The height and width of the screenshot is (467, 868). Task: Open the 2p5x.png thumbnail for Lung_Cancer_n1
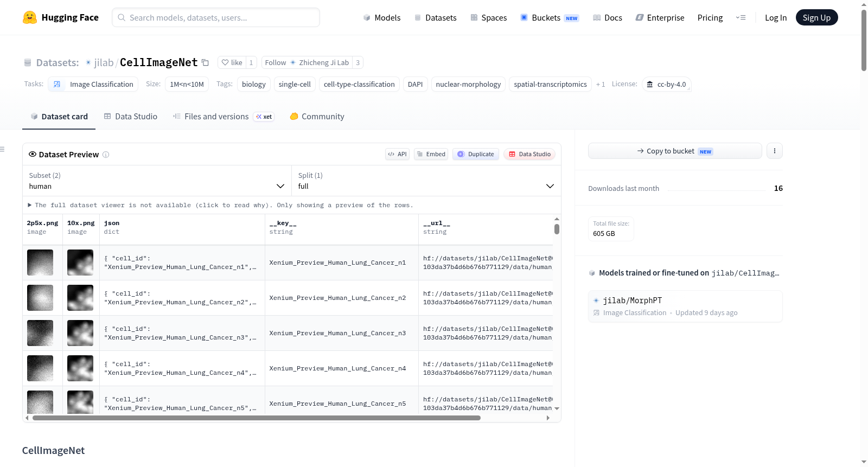(40, 263)
